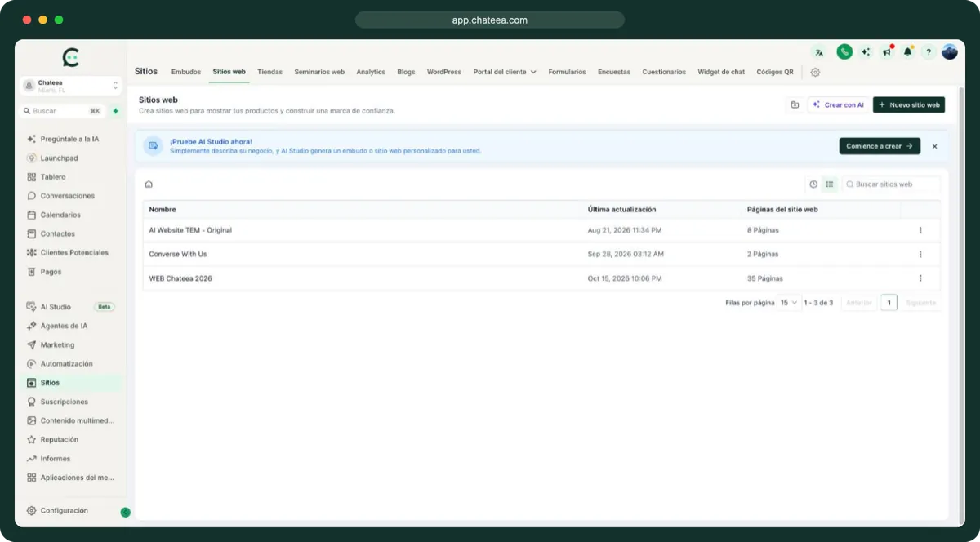Collapse the sidebar with green arrow button
Screen dimensions: 980x542
pos(126,513)
